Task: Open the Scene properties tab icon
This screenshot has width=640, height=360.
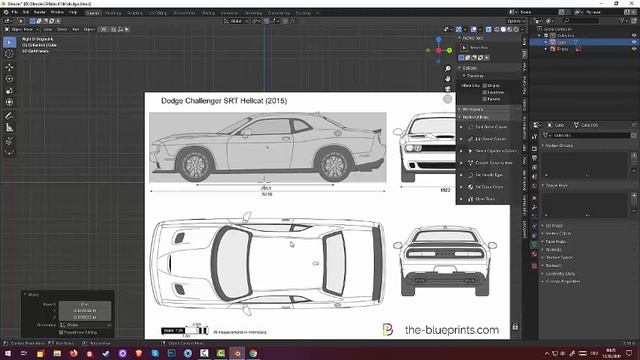Action: pyautogui.click(x=534, y=177)
